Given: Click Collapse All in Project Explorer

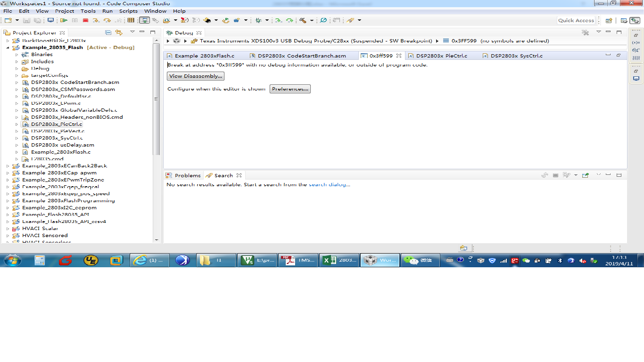Looking at the screenshot, I should point(108,33).
